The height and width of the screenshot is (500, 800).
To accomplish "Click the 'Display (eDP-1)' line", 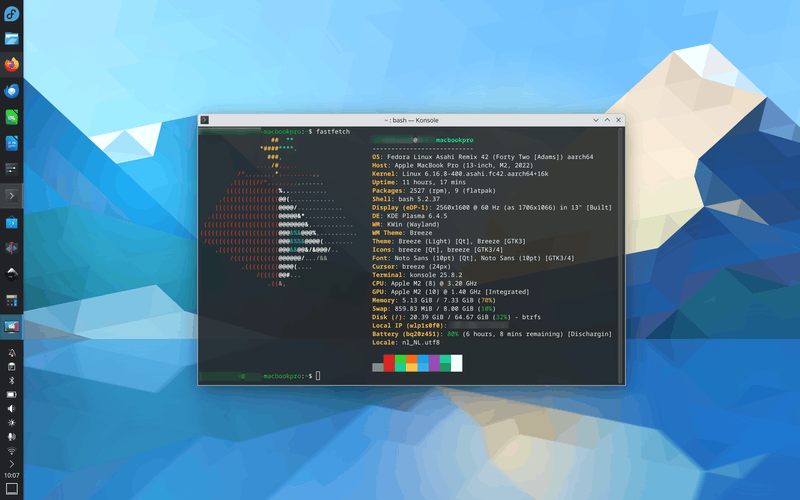I will pyautogui.click(x=492, y=208).
